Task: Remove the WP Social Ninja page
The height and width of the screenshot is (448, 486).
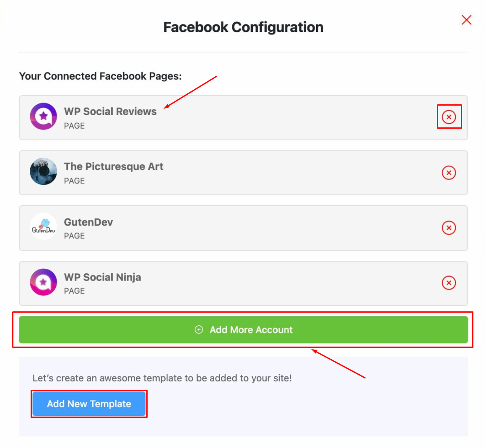Action: [x=449, y=282]
